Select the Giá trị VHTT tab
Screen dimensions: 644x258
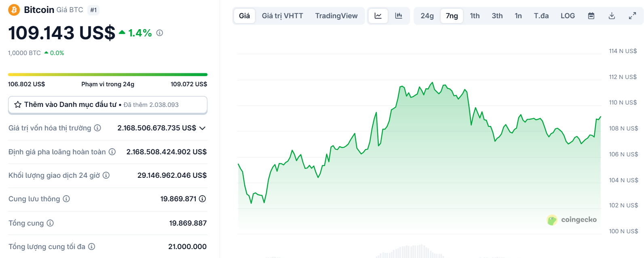click(283, 16)
